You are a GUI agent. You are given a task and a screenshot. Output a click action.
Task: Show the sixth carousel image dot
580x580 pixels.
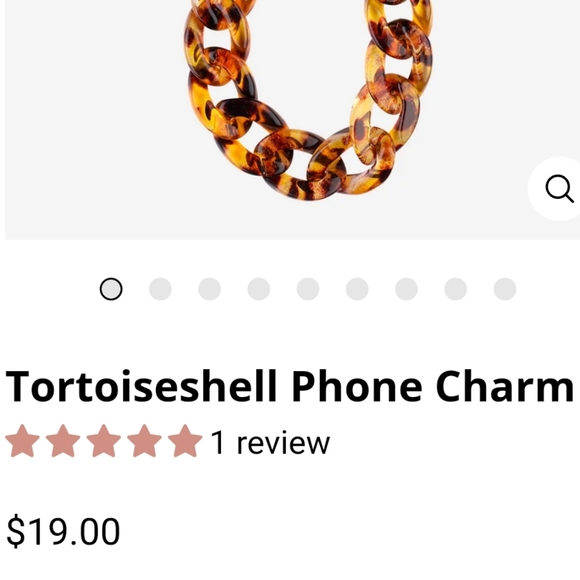point(357,289)
